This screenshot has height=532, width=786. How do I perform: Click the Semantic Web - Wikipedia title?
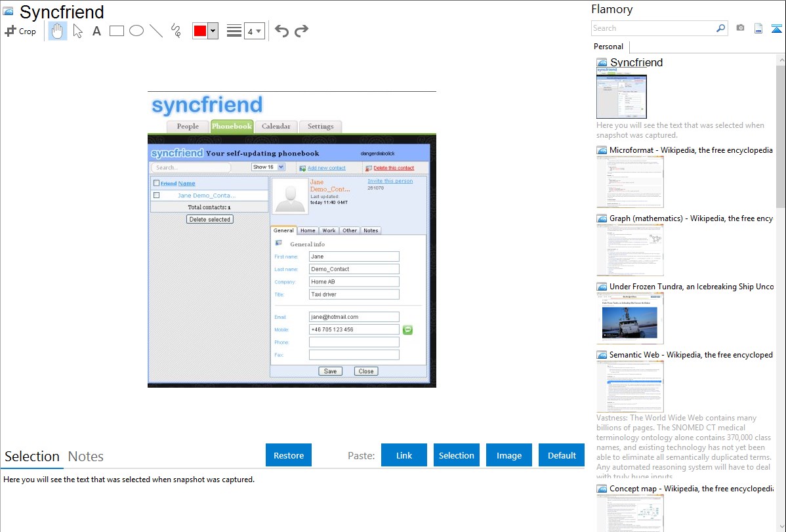(691, 354)
